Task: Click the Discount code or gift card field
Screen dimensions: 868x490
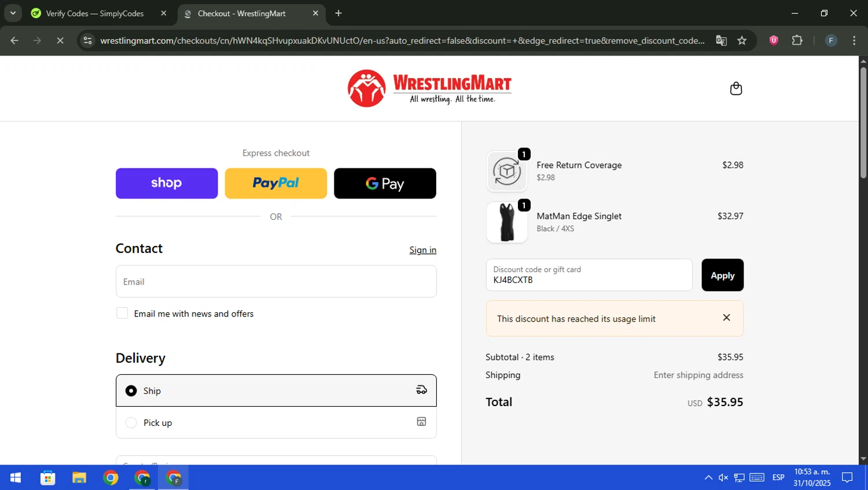Action: click(x=589, y=275)
